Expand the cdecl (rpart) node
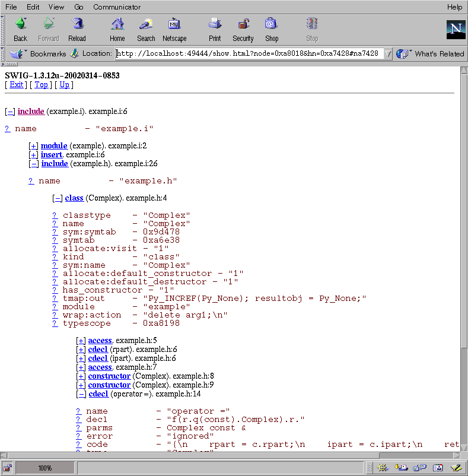The width and height of the screenshot is (468, 476). 81,350
